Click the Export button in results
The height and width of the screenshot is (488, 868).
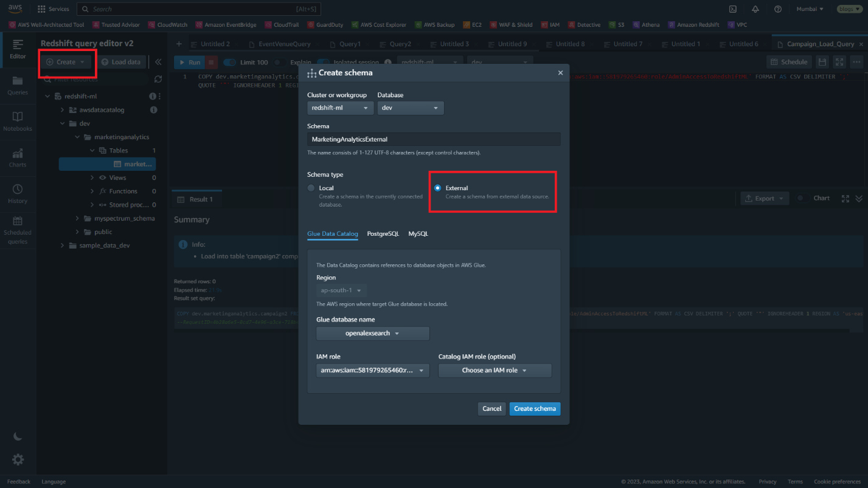pos(765,198)
